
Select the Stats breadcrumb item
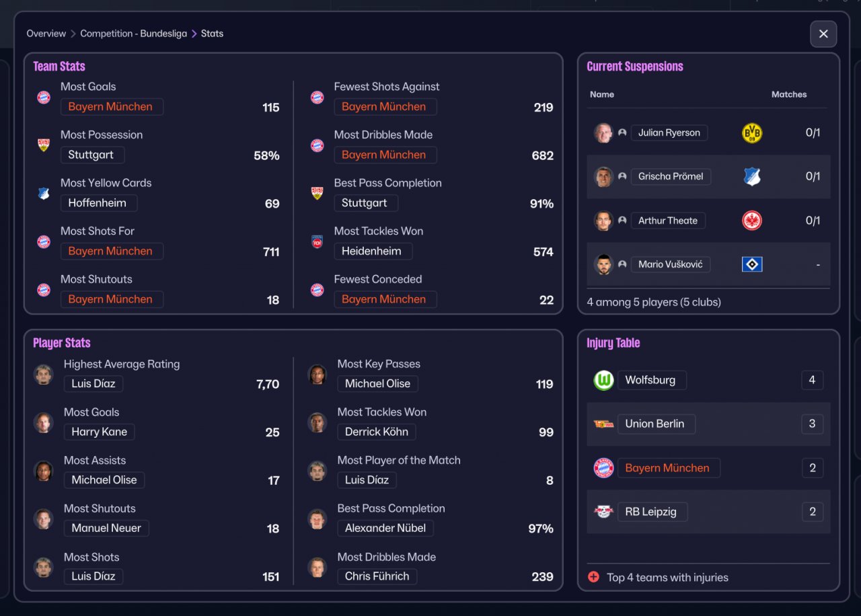212,34
